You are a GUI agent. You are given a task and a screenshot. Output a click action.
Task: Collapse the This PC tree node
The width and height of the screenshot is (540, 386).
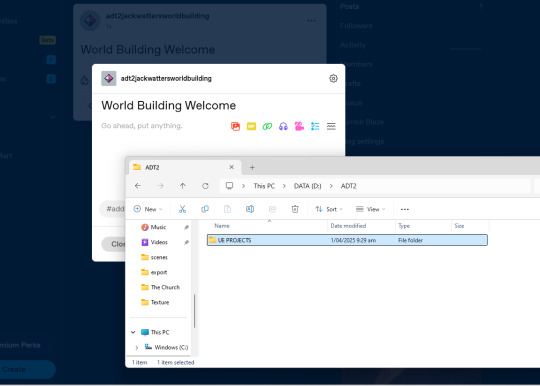pyautogui.click(x=133, y=332)
